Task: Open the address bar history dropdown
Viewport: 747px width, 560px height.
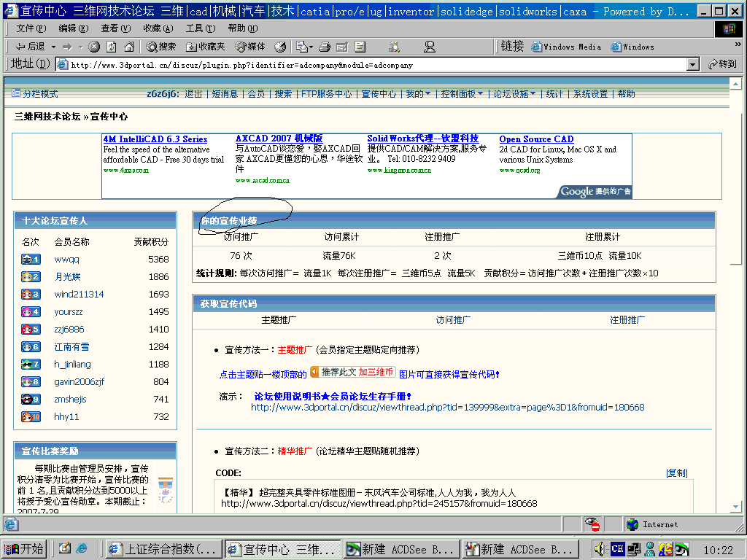Action: pos(692,63)
